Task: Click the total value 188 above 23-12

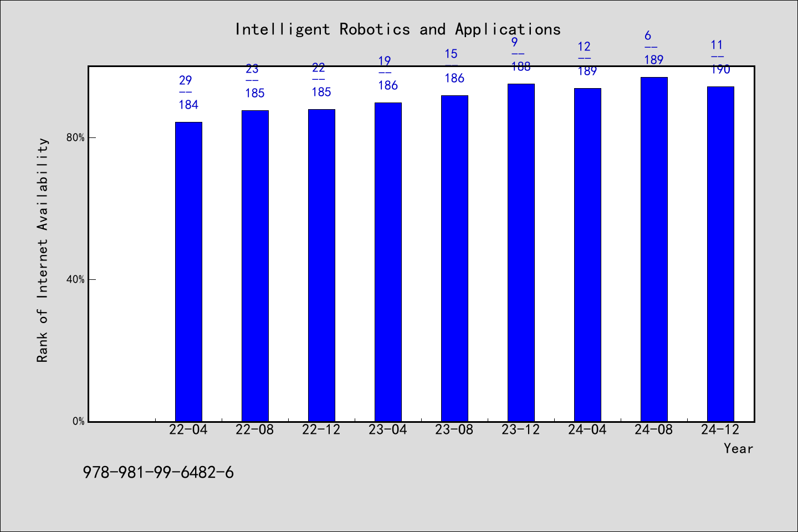Action: pos(521,66)
